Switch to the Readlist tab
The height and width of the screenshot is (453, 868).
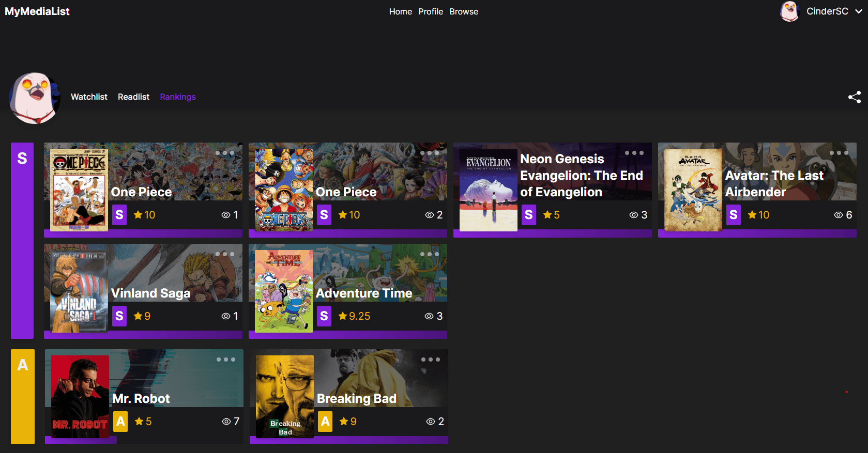pos(133,97)
